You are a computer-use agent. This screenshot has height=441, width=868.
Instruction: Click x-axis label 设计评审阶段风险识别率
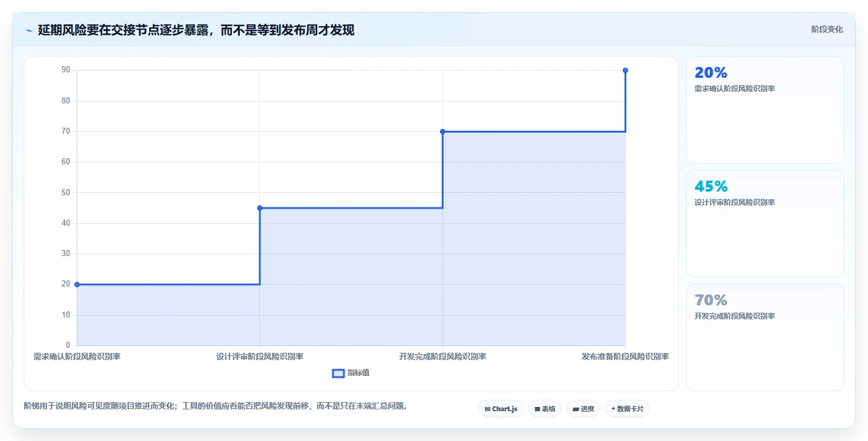[x=260, y=356]
